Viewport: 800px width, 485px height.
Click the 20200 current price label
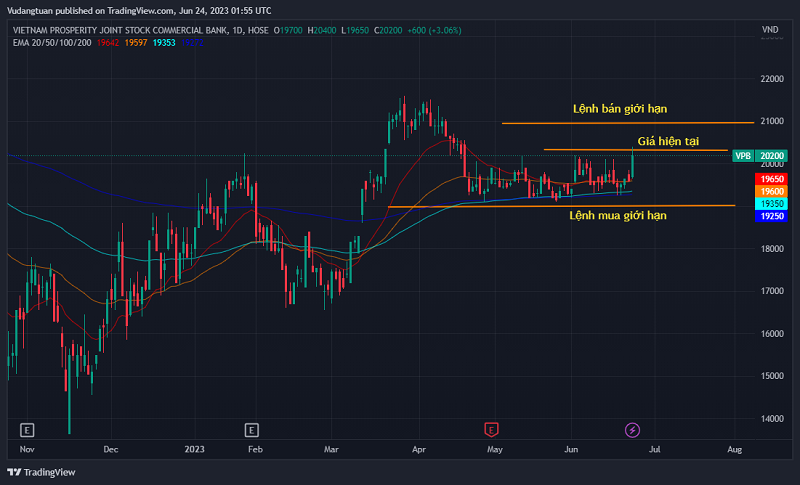pos(771,156)
